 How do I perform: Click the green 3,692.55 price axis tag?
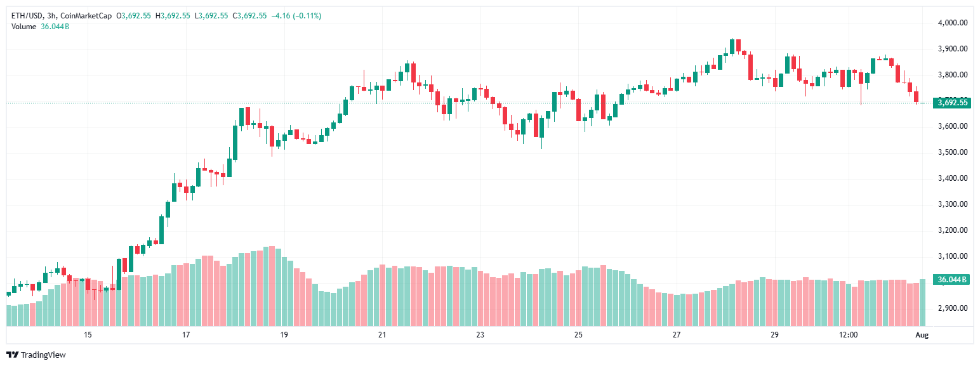pyautogui.click(x=952, y=103)
